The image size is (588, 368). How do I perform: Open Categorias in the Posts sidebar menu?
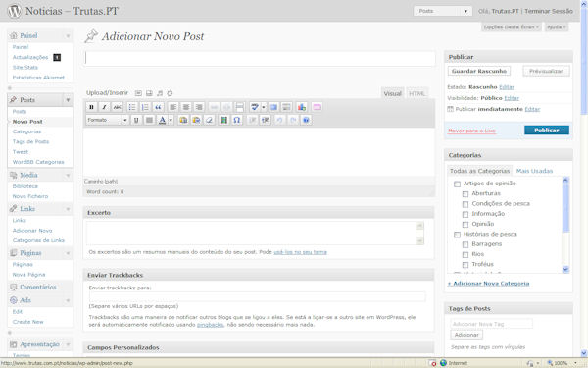click(x=26, y=131)
